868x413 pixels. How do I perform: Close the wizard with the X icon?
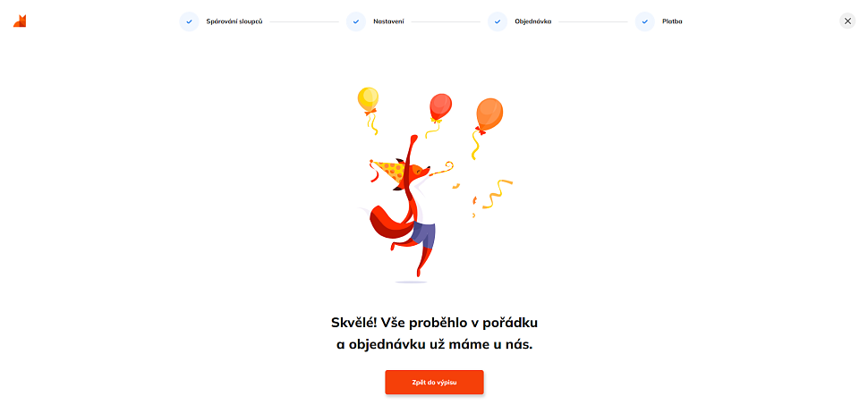point(847,21)
